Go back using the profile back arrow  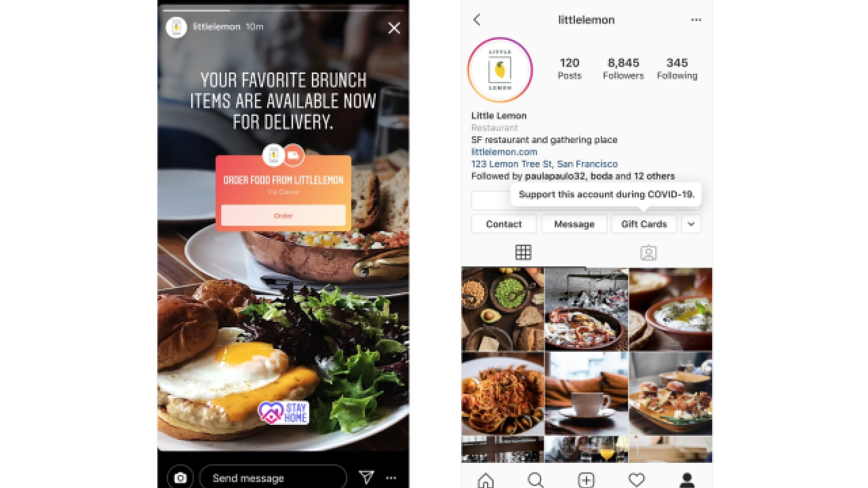pyautogui.click(x=477, y=20)
